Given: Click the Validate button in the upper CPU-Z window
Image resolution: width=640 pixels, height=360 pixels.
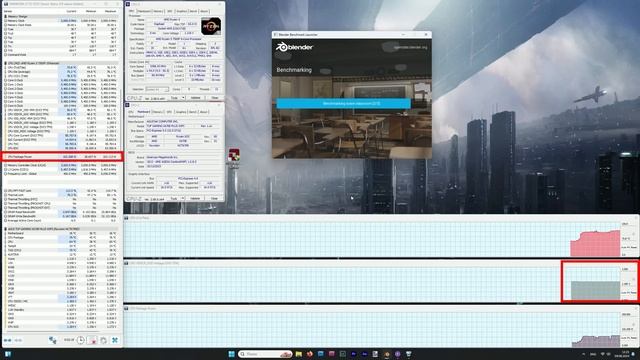Looking at the screenshot, I should click(x=196, y=98).
